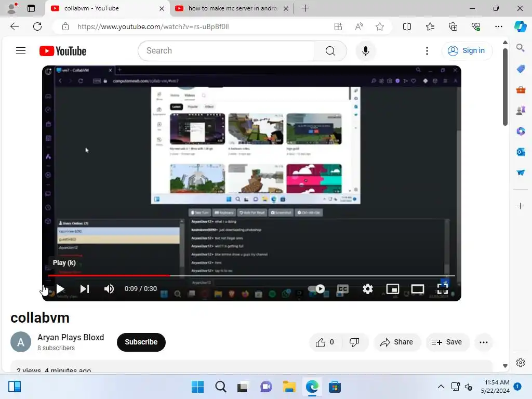
Task: Open Tab actions menu
Action: (x=31, y=8)
